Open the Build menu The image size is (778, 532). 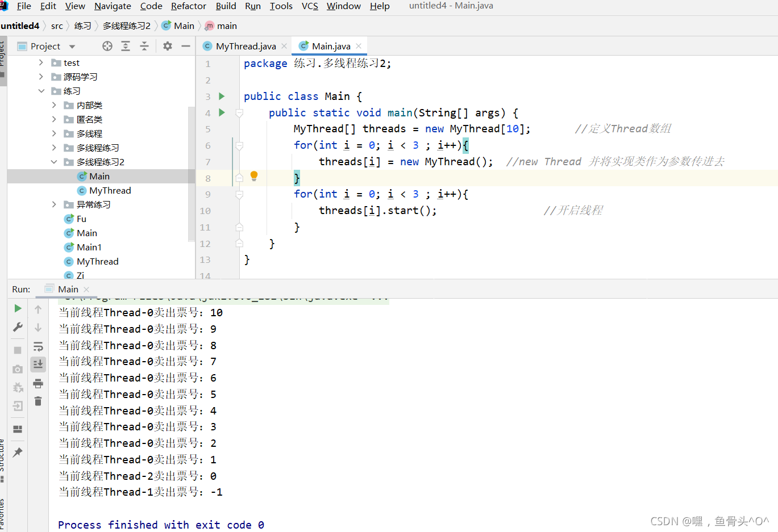click(x=226, y=6)
